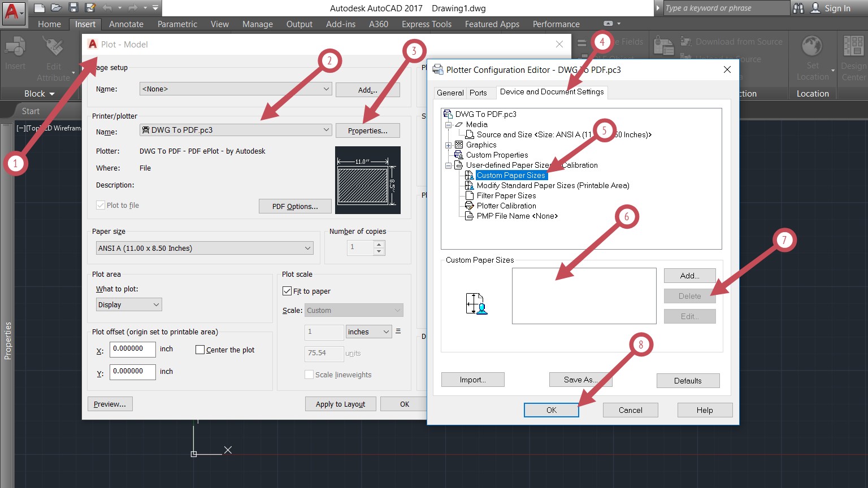Select DWG To PDF.pc3 root tree node
Image resolution: width=868 pixels, height=488 pixels.
point(485,114)
